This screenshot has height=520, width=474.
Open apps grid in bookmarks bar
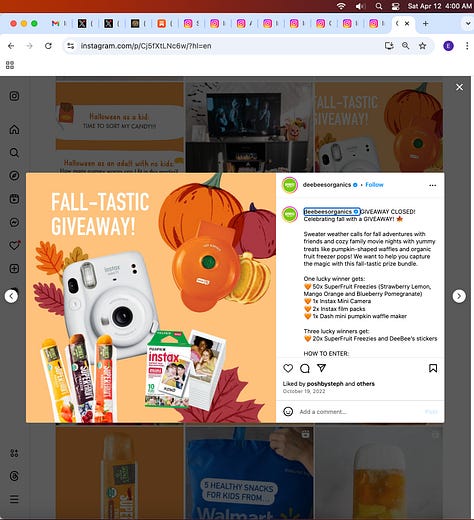coord(10,65)
